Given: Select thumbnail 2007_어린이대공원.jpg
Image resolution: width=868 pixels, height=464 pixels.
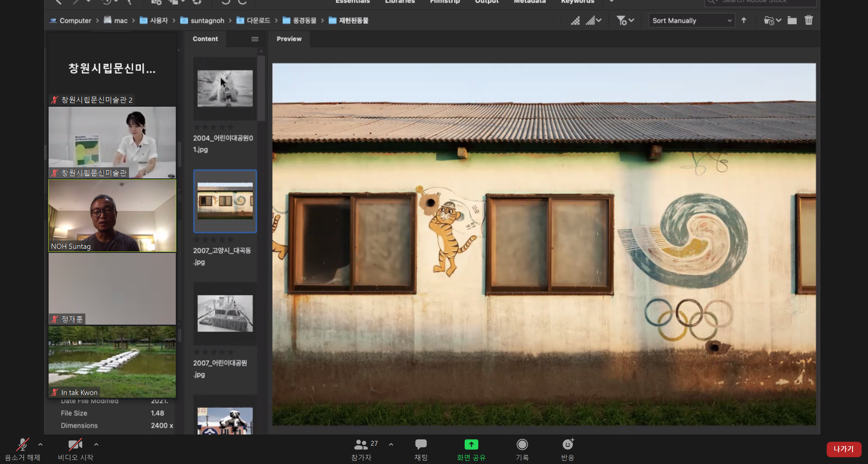Looking at the screenshot, I should (225, 314).
